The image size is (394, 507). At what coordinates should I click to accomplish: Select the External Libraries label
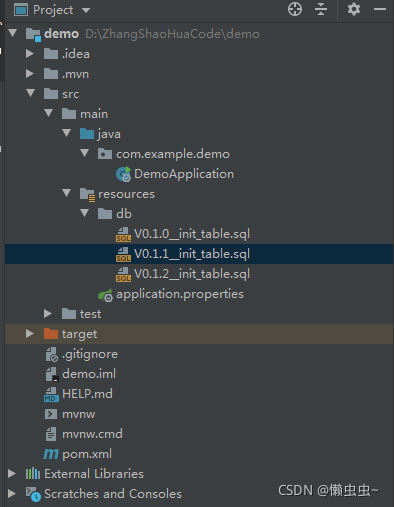point(94,474)
